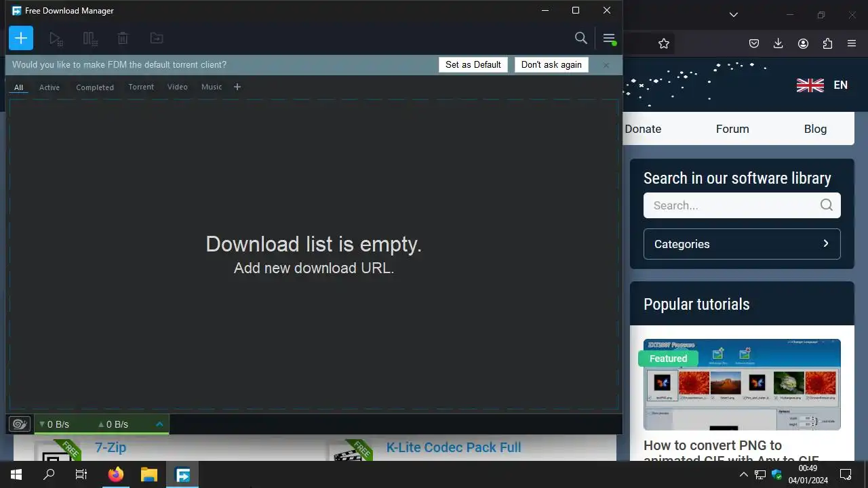868x488 pixels.
Task: Open K-Lite Codec Pack Full link
Action: (x=454, y=447)
